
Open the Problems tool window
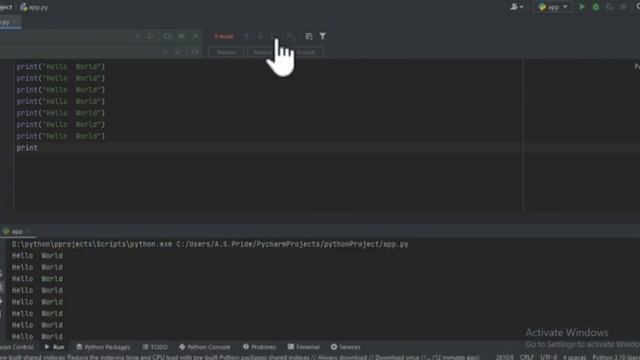click(260, 347)
